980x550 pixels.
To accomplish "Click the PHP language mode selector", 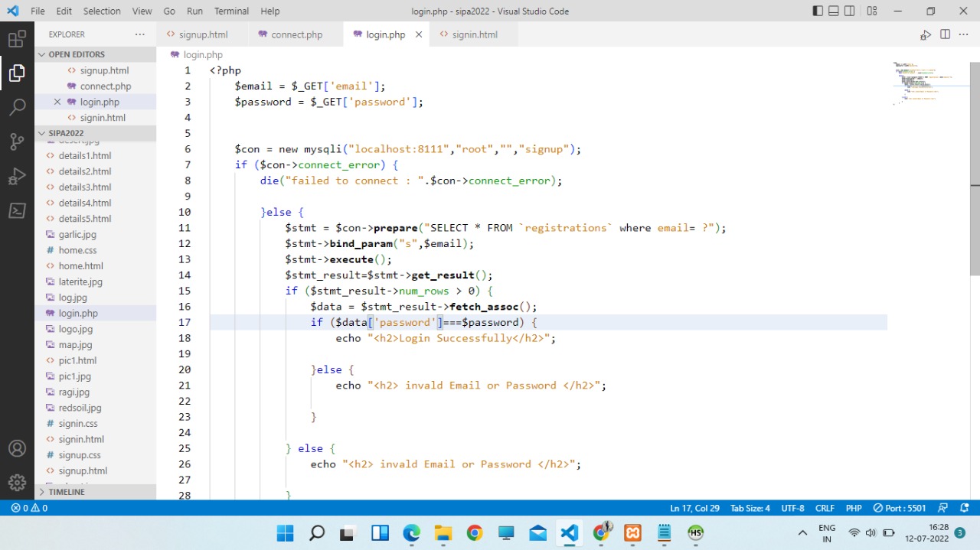I will [x=854, y=508].
